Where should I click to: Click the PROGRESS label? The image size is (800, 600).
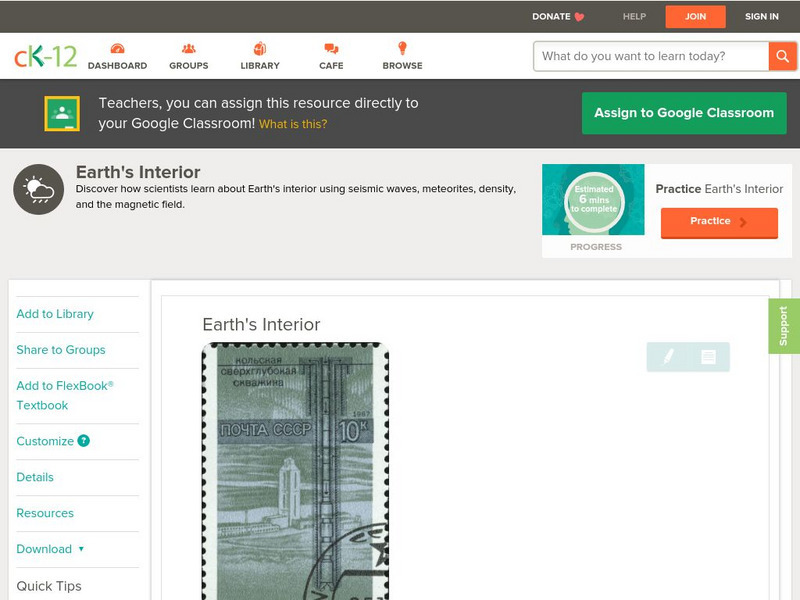(x=596, y=246)
